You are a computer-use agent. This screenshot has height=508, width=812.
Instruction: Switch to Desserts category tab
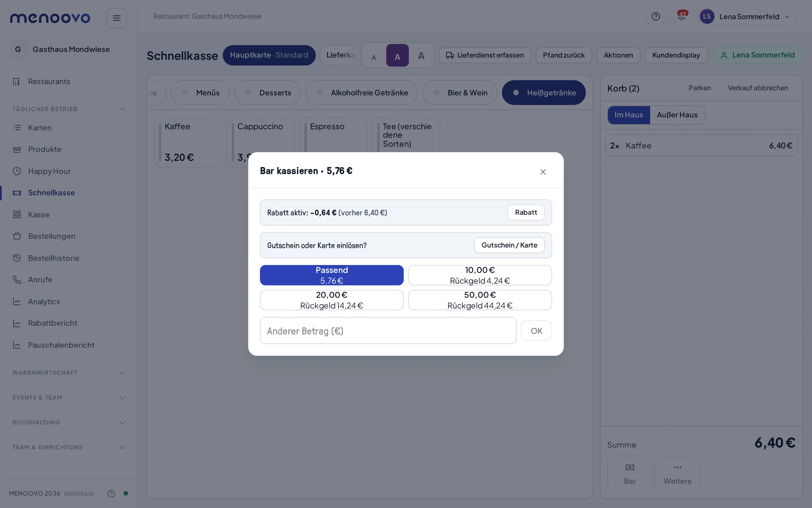point(267,93)
